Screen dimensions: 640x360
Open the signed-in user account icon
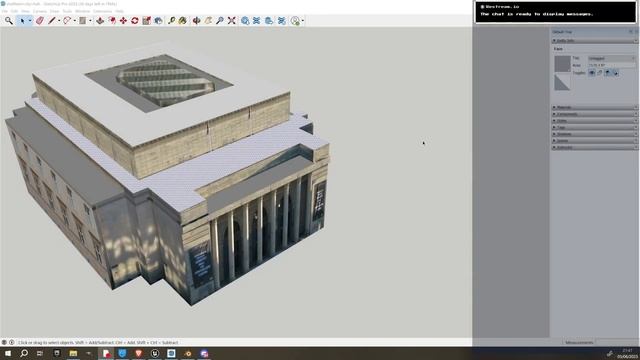tap(295, 20)
